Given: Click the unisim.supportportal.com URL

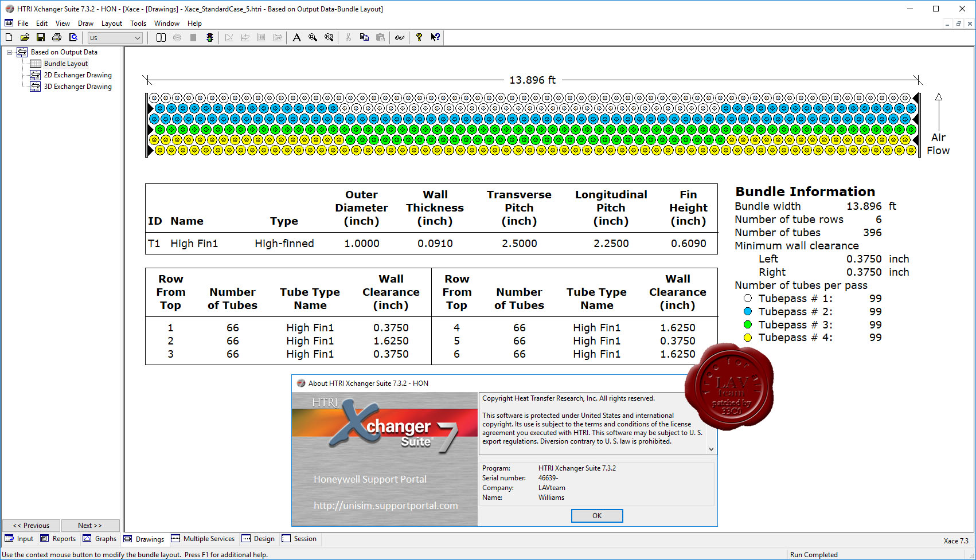Looking at the screenshot, I should pos(385,506).
